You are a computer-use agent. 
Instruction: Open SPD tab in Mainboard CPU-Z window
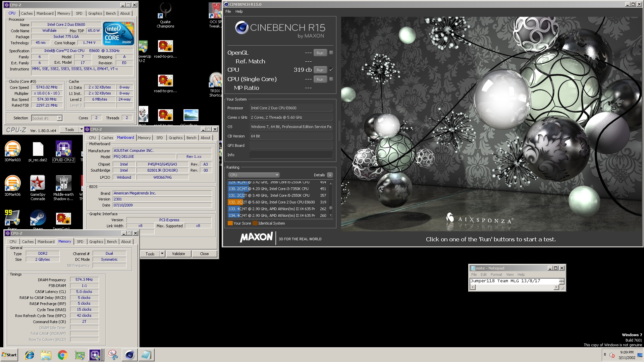(x=160, y=138)
